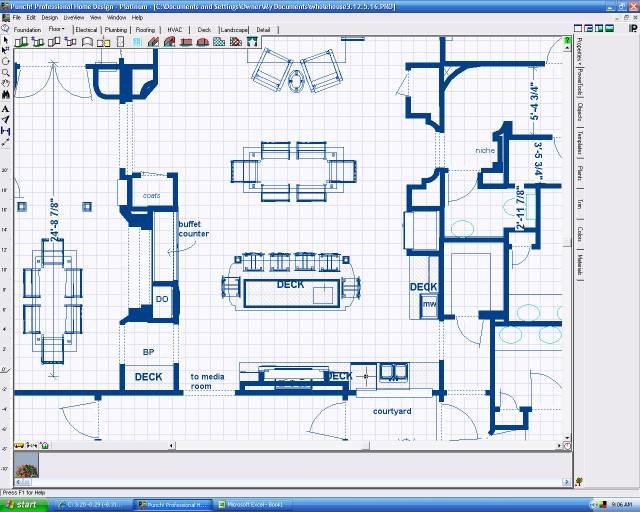The height and width of the screenshot is (512, 640).
Task: Click the 'buffet counter' label
Action: click(x=193, y=229)
